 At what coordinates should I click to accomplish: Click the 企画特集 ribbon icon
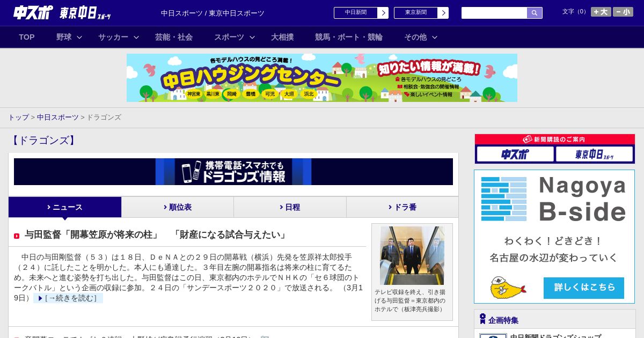click(x=482, y=319)
